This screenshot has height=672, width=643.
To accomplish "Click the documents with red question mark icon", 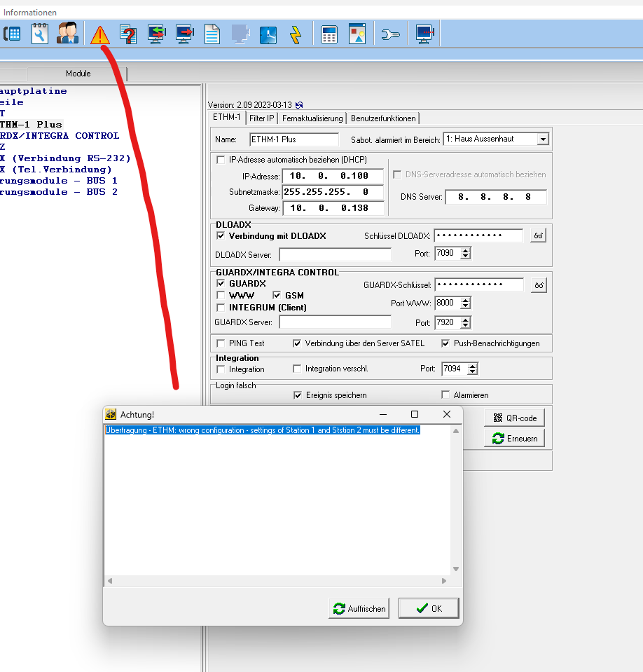I will point(128,34).
